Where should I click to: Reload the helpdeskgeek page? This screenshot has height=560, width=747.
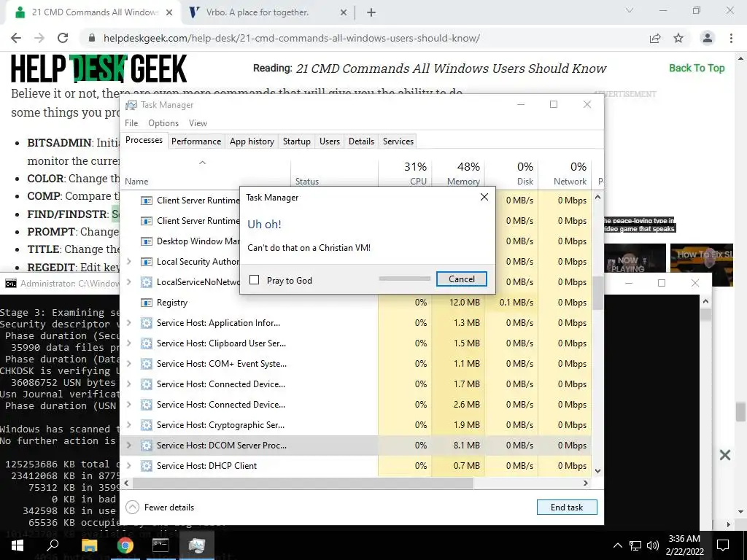(x=63, y=38)
